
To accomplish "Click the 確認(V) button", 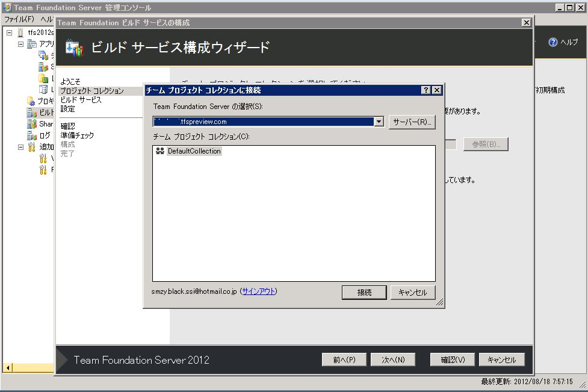I will pyautogui.click(x=452, y=359).
